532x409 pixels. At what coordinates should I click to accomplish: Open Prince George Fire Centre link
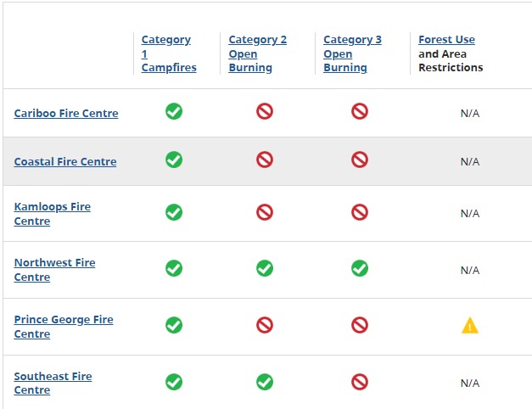point(64,327)
